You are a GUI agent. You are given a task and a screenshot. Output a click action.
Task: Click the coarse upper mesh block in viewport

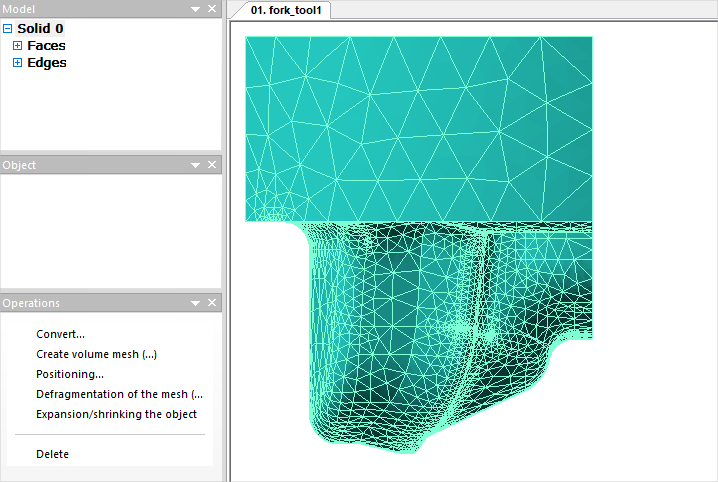pos(418,128)
